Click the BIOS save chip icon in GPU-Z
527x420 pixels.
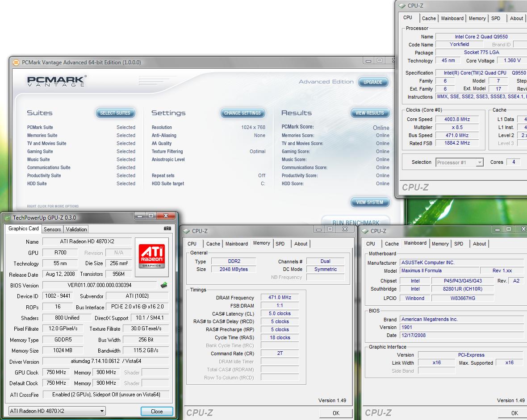(x=164, y=285)
